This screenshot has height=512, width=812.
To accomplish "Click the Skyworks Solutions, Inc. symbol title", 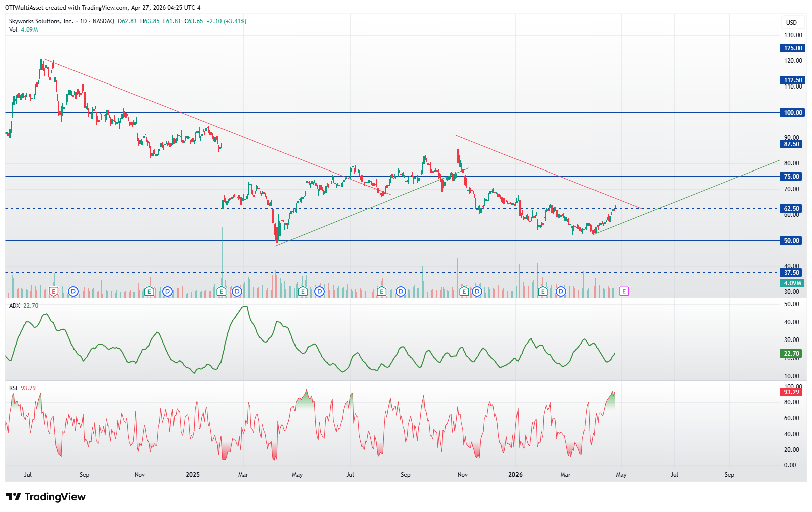I will 41,21.
